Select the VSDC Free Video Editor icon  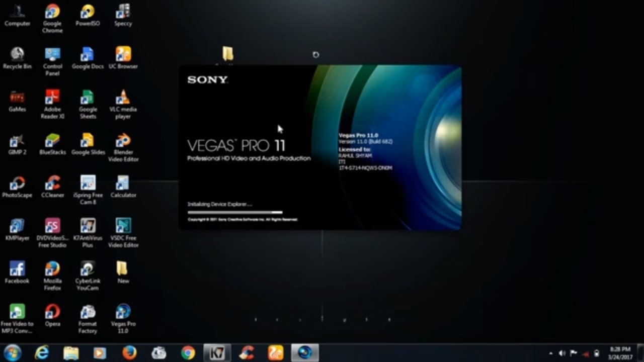click(123, 233)
